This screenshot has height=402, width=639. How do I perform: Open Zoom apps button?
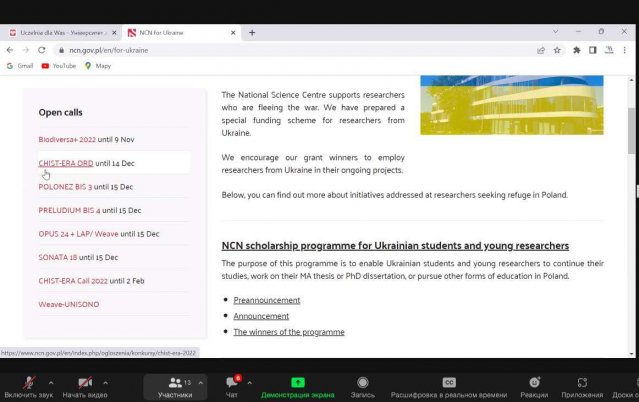(x=582, y=384)
